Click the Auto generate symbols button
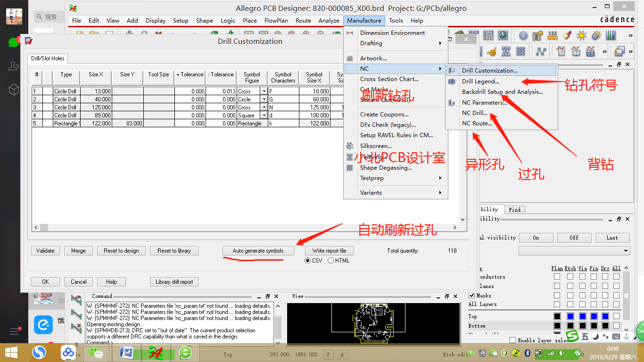 click(258, 251)
